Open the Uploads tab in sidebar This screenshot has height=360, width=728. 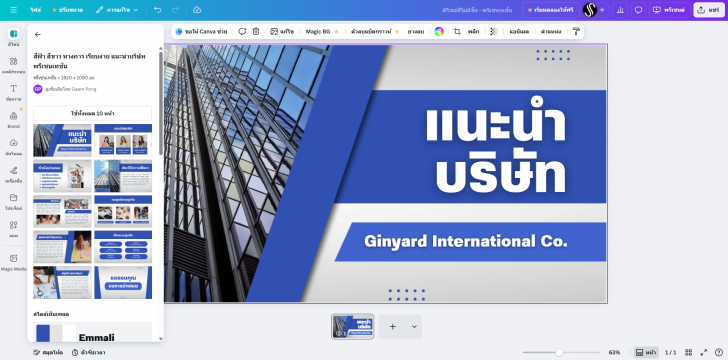[x=13, y=147]
